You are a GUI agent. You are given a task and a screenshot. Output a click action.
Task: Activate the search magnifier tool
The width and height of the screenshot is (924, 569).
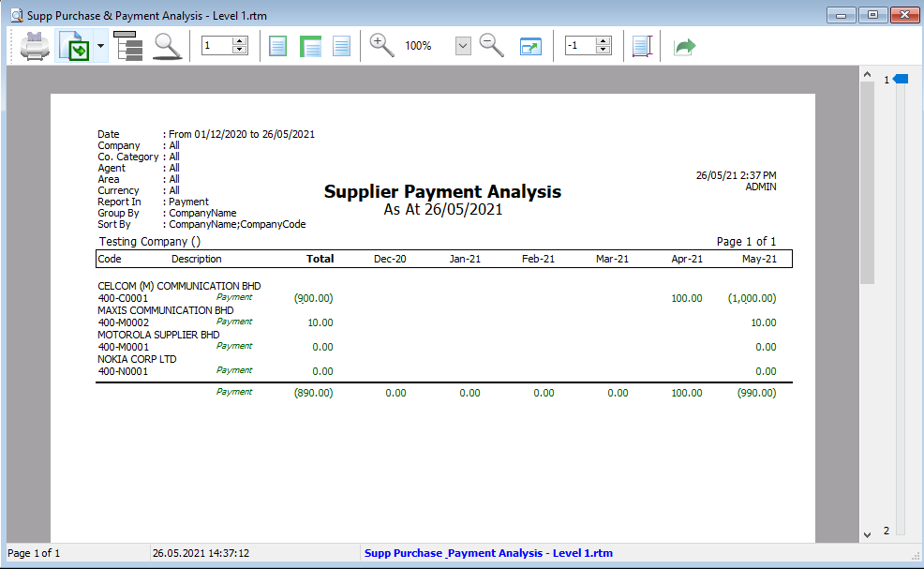166,45
